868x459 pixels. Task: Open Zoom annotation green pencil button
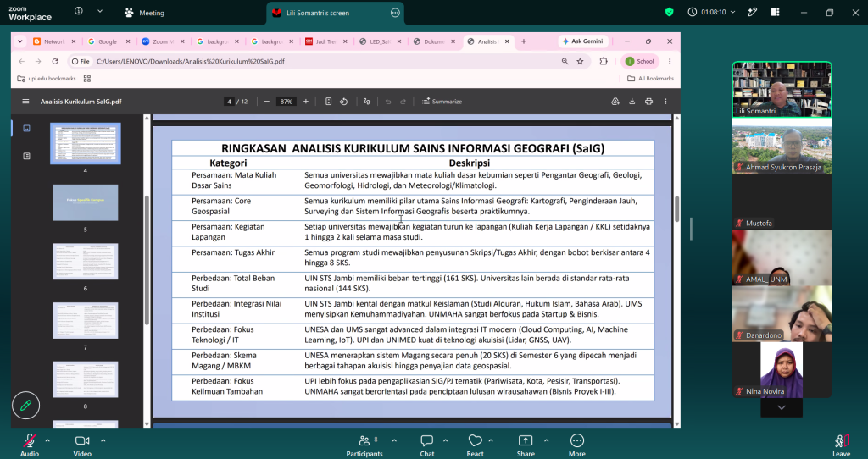point(25,406)
